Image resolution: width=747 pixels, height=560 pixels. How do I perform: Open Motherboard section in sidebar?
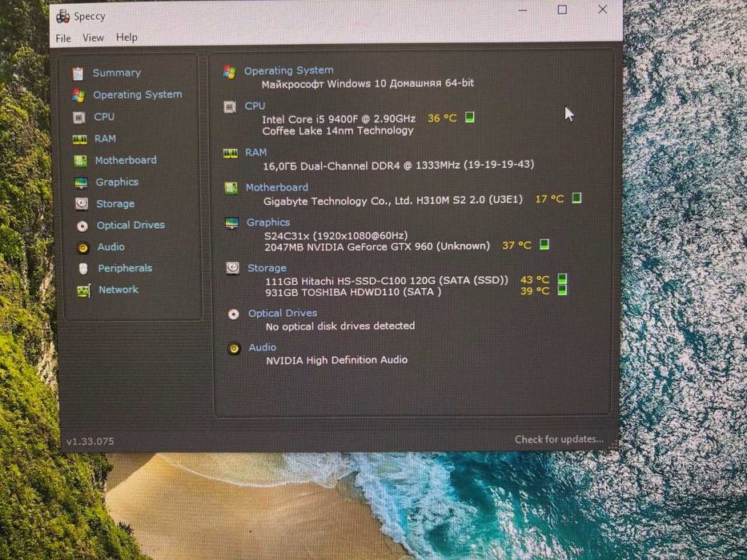click(126, 161)
